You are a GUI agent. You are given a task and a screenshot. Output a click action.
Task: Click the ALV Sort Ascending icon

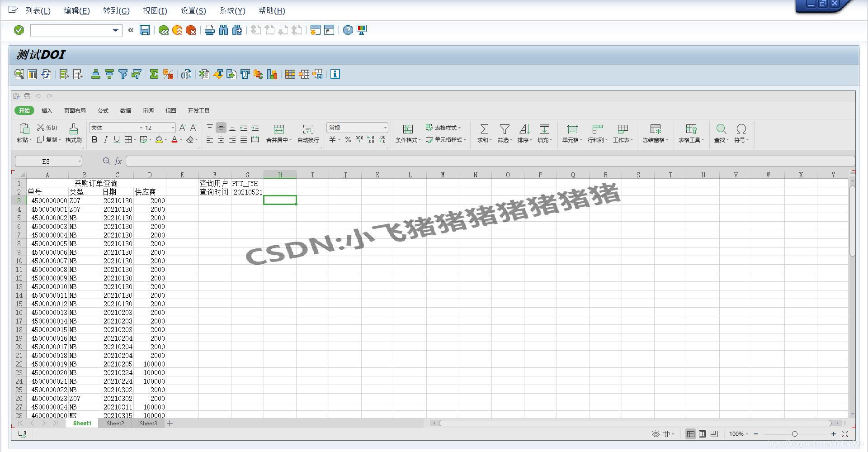95,74
